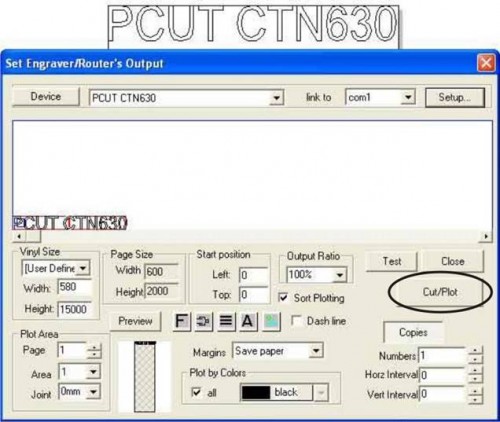The image size is (500, 422).
Task: Click the Page Size Height field
Action: pos(162,291)
